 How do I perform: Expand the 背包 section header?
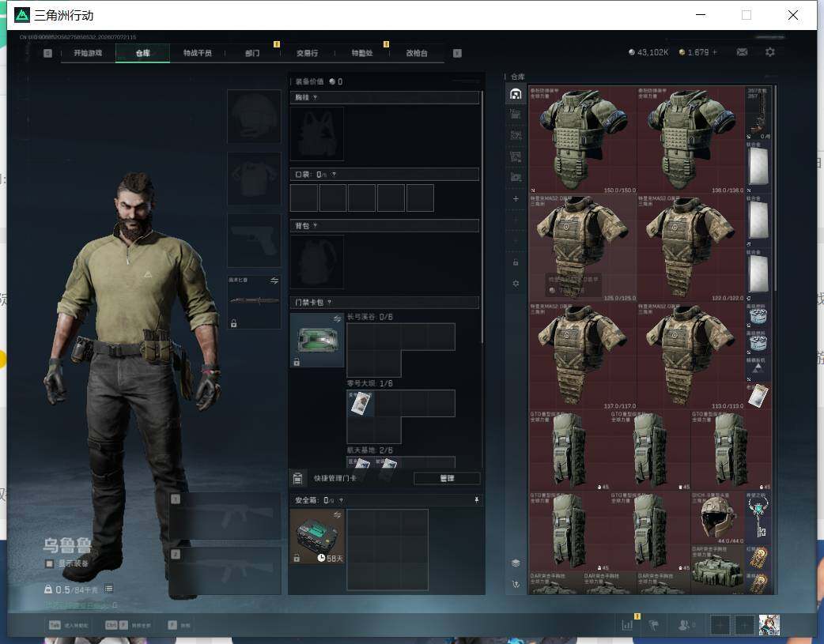click(384, 226)
